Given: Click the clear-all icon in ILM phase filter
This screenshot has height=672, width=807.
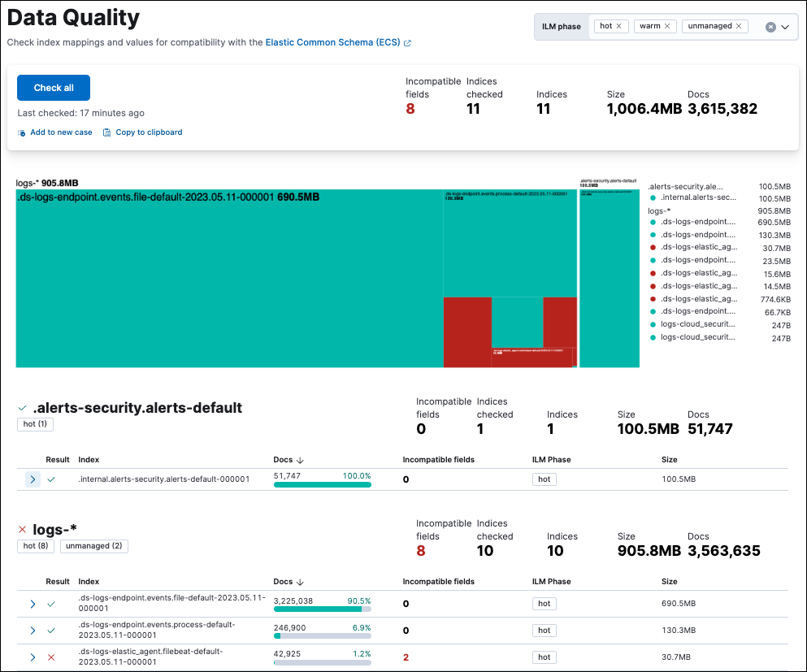Looking at the screenshot, I should [770, 26].
